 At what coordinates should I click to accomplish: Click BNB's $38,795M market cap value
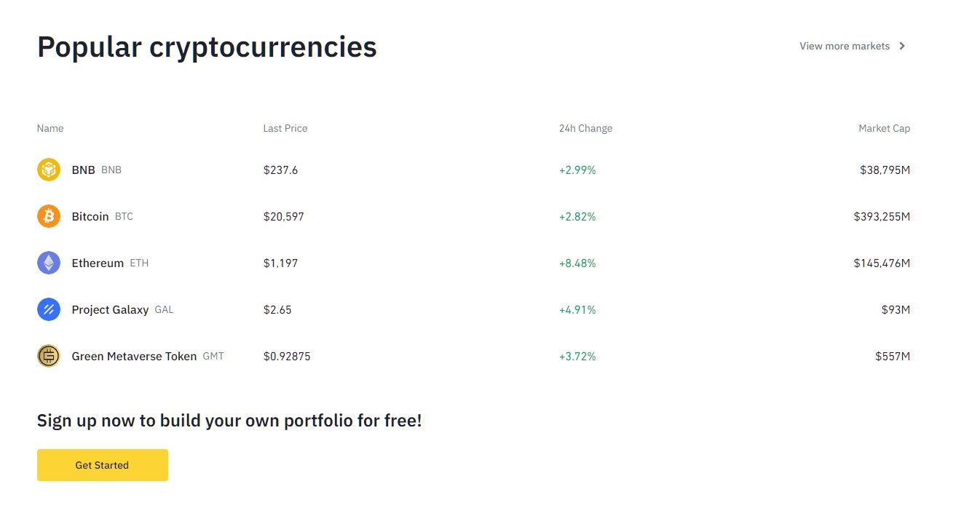coord(885,170)
